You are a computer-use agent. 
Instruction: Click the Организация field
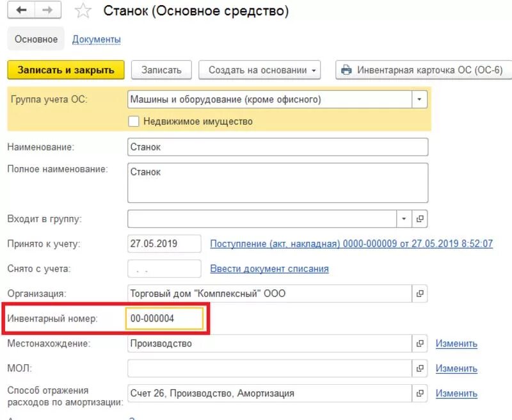(269, 293)
